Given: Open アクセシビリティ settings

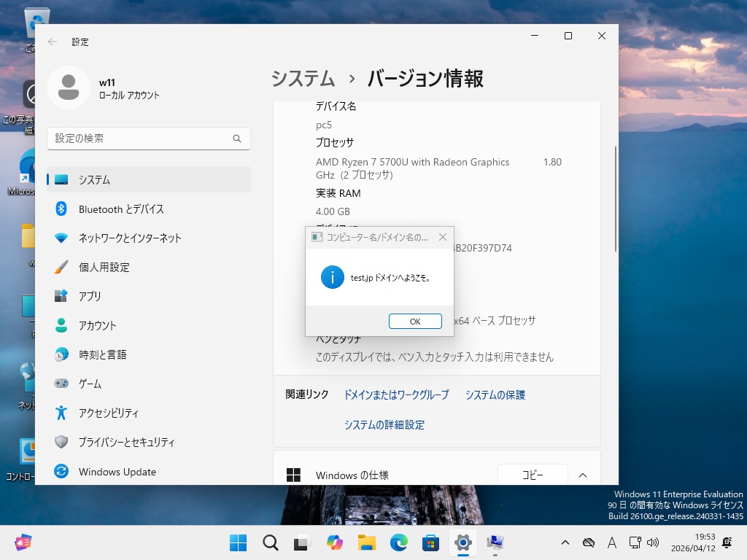Looking at the screenshot, I should 108,413.
